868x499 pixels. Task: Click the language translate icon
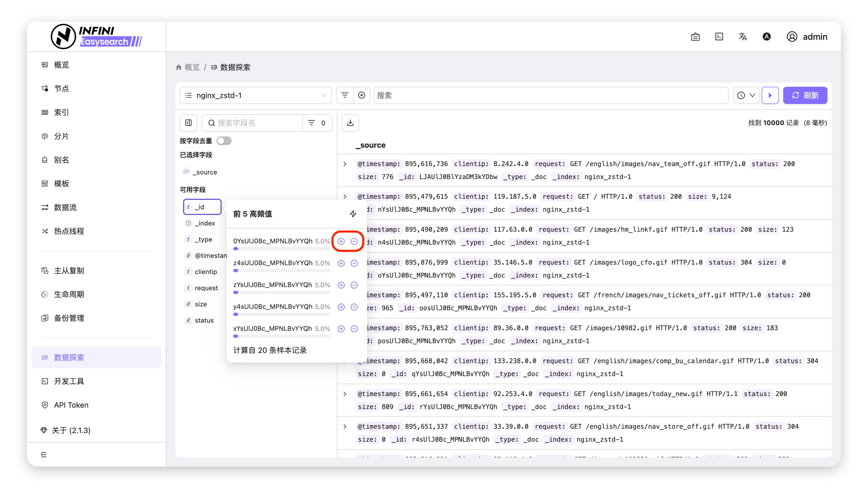click(x=742, y=37)
